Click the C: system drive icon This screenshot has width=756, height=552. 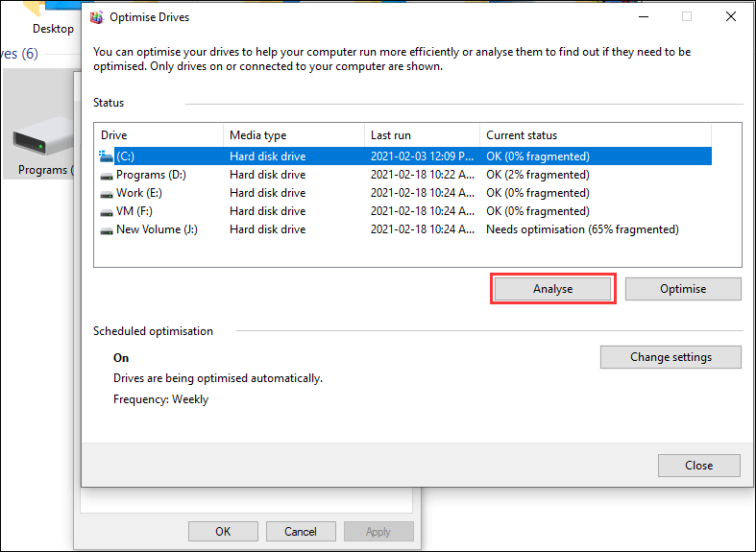(x=106, y=156)
